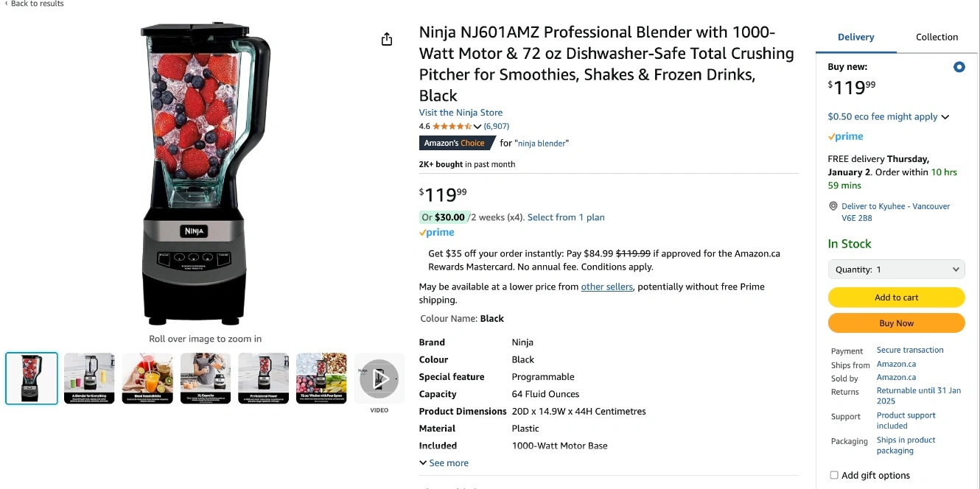Screen dimensions: 980x489
Task: Click the star rating icons
Action: click(451, 127)
